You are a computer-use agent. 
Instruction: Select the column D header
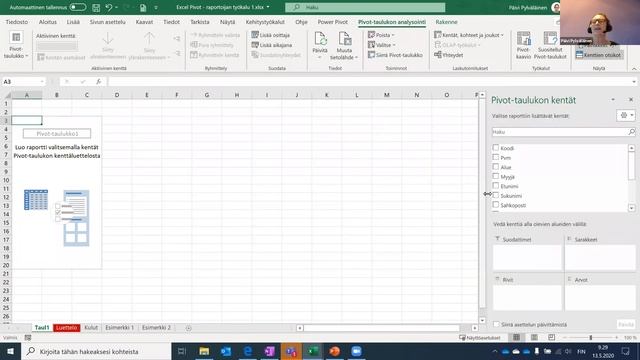tap(117, 95)
